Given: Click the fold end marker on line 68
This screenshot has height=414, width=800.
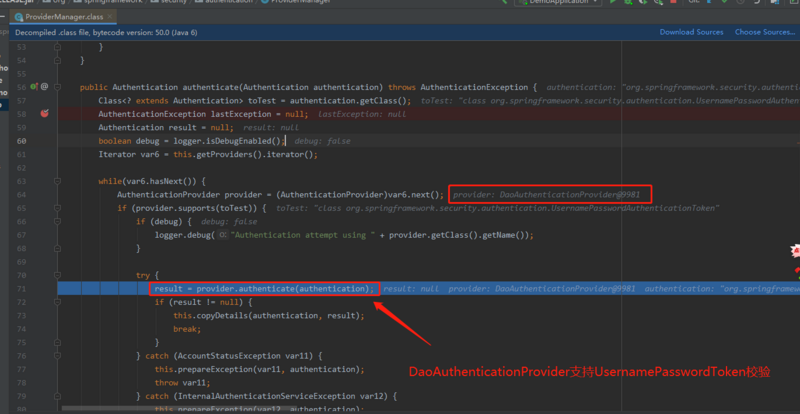Looking at the screenshot, I should (x=57, y=248).
